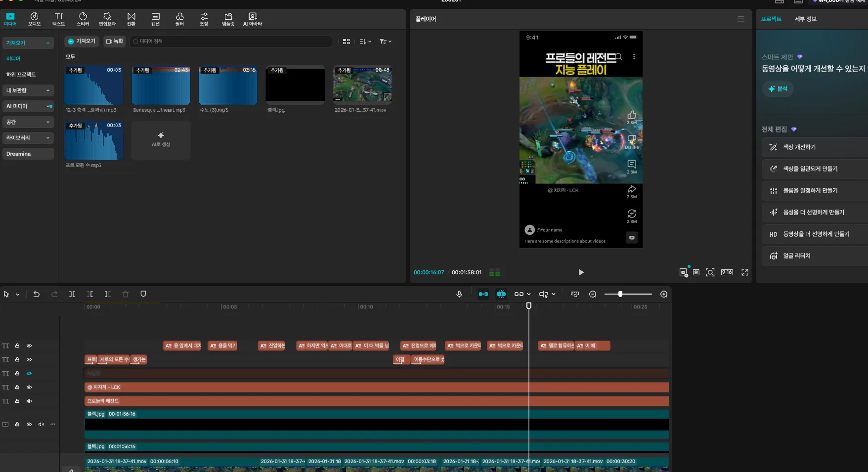Click the zoom-to-fit preview icon
The height and width of the screenshot is (472, 868).
pyautogui.click(x=710, y=272)
